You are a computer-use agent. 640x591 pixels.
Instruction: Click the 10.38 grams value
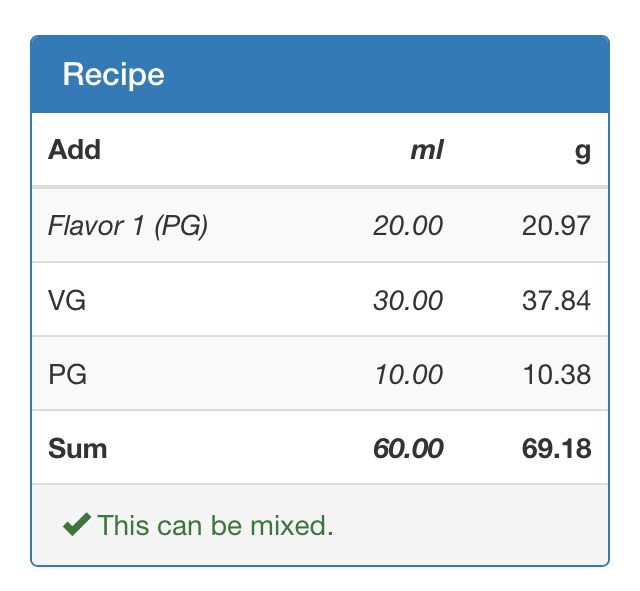pyautogui.click(x=557, y=374)
